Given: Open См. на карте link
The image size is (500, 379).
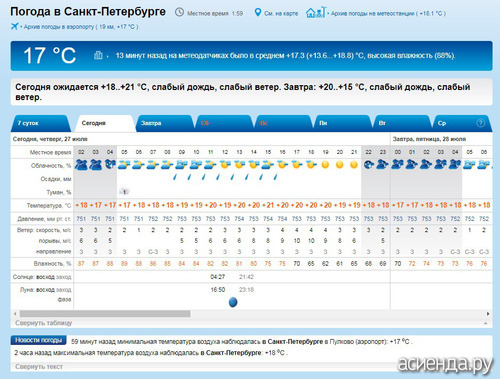Looking at the screenshot, I should coord(281,13).
